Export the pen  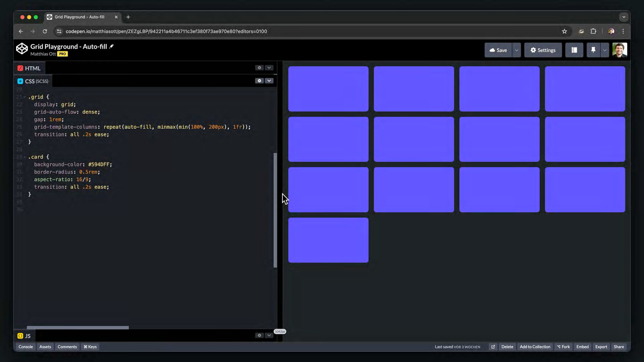point(601,347)
